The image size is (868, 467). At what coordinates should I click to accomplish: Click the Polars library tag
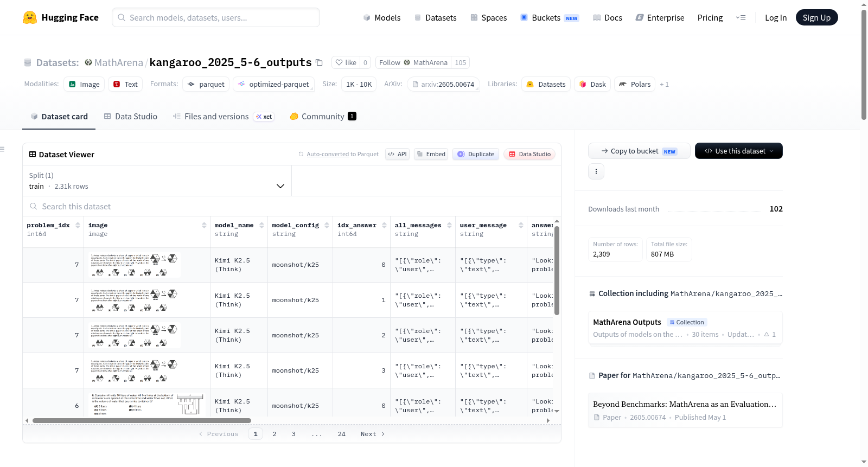(635, 84)
